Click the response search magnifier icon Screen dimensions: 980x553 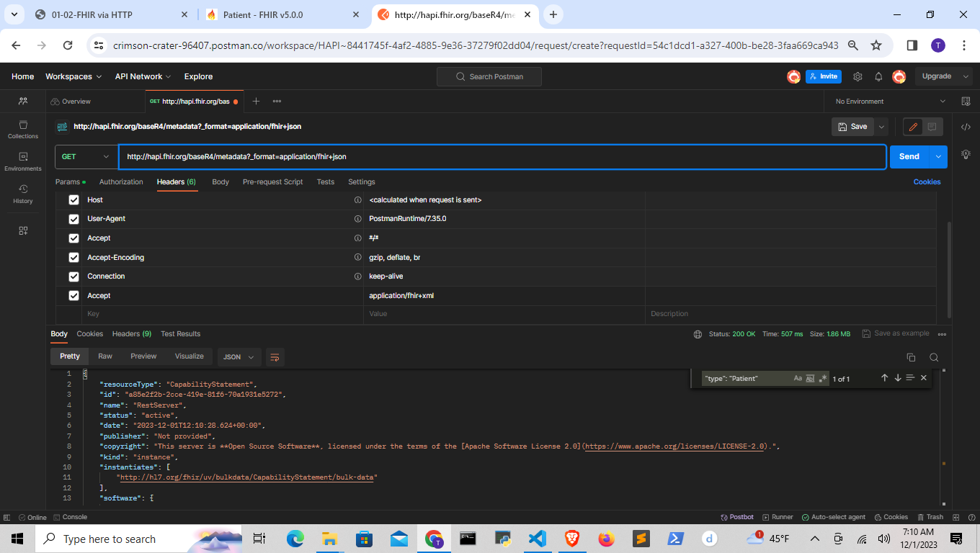(x=934, y=357)
